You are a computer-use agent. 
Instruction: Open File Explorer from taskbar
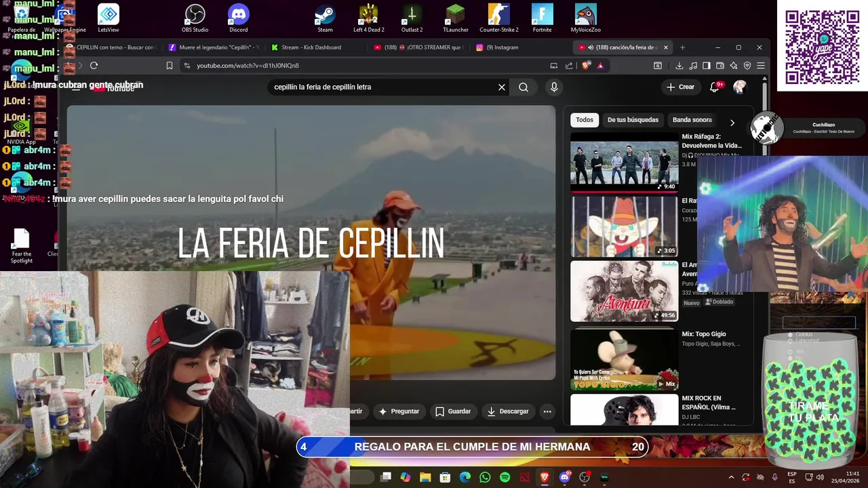coord(425,477)
